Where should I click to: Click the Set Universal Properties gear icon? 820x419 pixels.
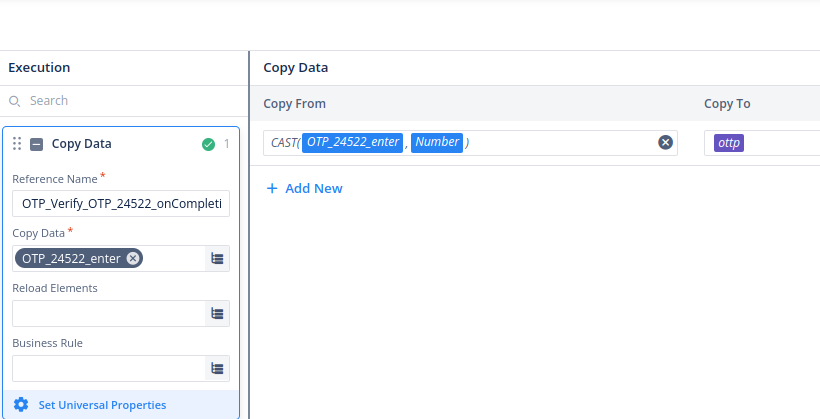click(x=21, y=405)
